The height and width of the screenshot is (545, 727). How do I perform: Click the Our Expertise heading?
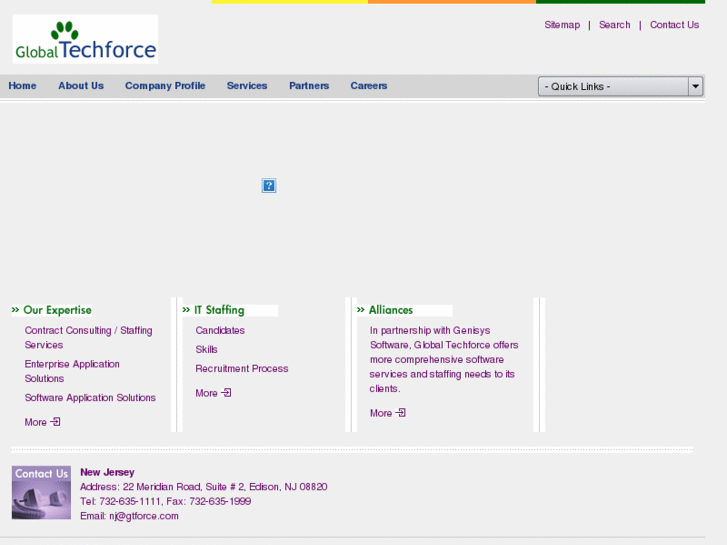pos(57,310)
